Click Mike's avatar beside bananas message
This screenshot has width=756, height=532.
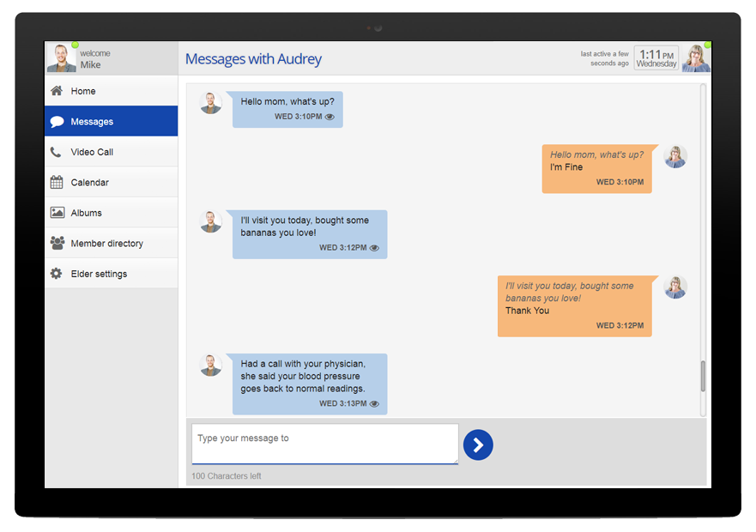coord(211,222)
